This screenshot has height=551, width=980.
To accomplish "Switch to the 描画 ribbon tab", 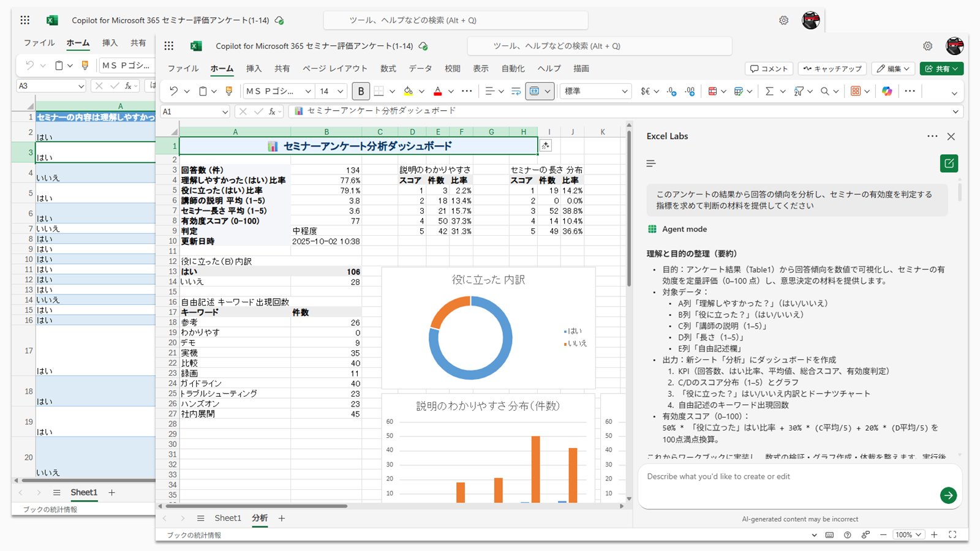I will 581,69.
